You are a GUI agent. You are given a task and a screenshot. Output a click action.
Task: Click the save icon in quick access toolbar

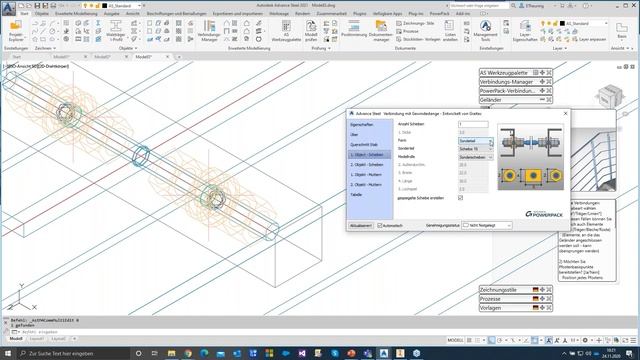tap(37, 6)
